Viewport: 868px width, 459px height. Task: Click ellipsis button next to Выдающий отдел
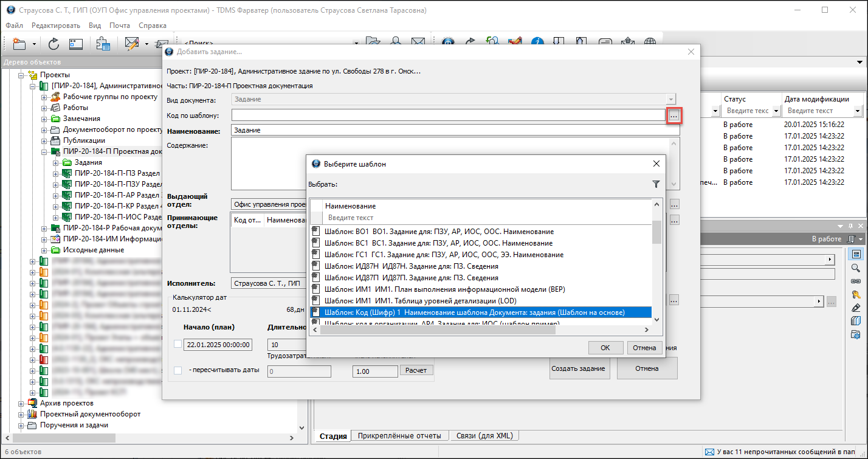673,205
